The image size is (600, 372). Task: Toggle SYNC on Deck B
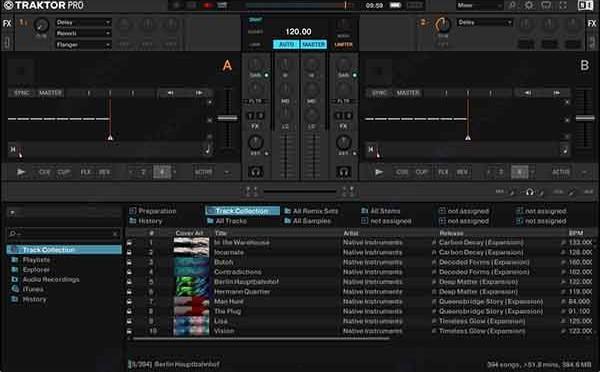coord(379,93)
